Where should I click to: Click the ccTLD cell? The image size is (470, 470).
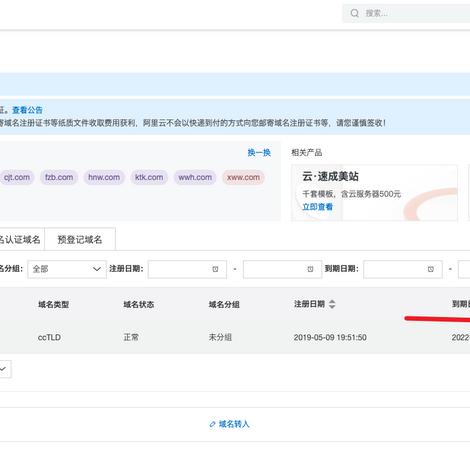coord(49,337)
